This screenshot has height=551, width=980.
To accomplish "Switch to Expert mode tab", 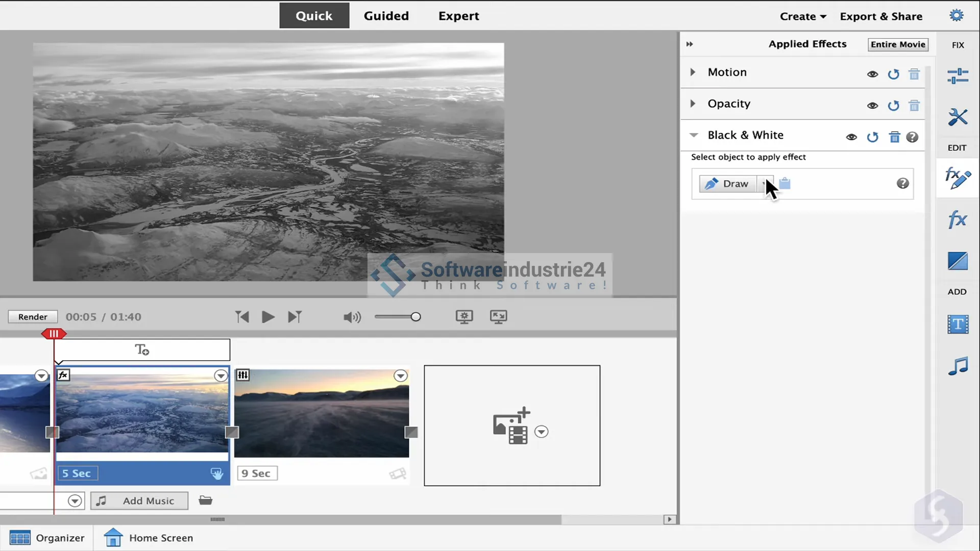I will click(x=458, y=16).
